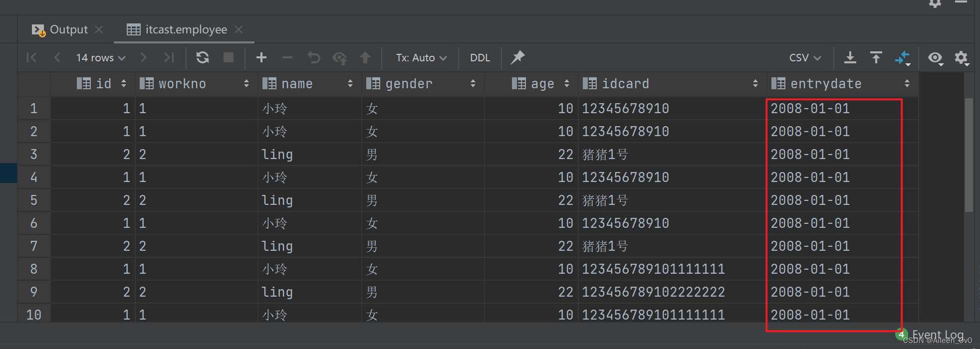This screenshot has height=349, width=980.
Task: Click the compare data icon
Action: 902,58
